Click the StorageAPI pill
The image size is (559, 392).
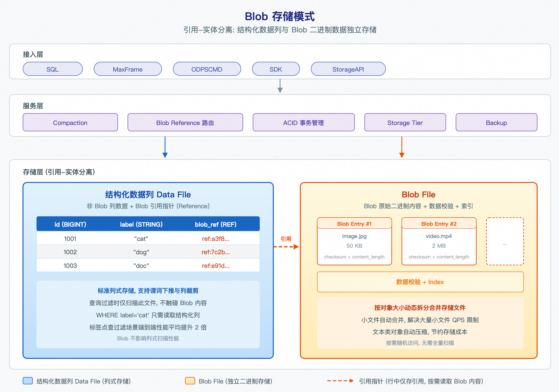[348, 69]
